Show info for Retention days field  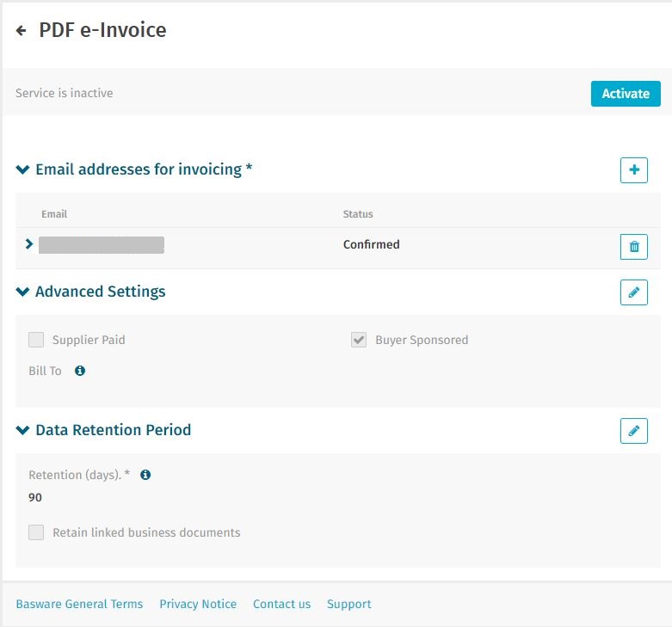click(145, 474)
